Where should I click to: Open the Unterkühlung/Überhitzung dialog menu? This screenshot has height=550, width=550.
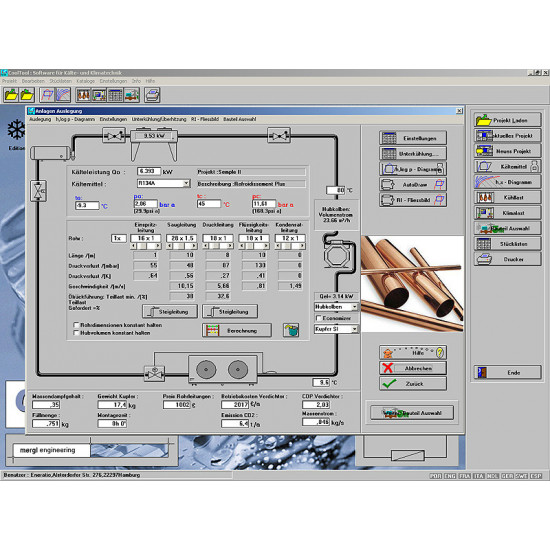[159, 119]
